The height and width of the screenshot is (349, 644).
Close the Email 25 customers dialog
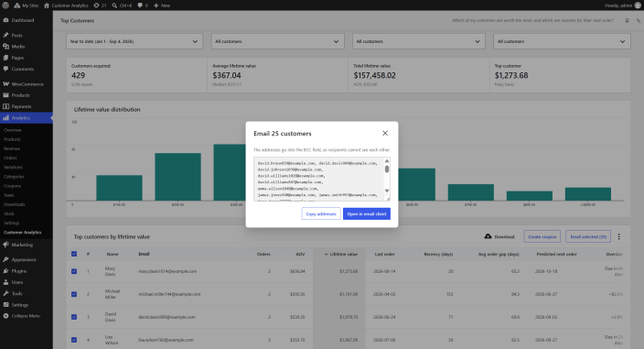point(385,133)
